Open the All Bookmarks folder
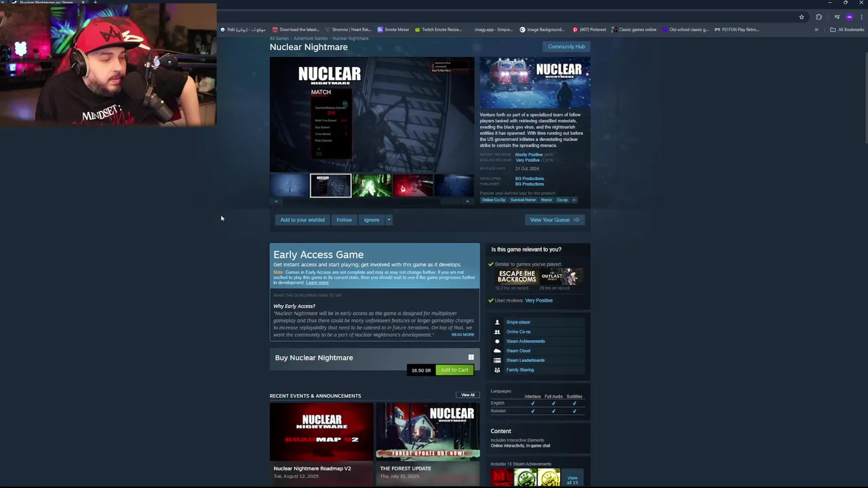The height and width of the screenshot is (488, 868). [847, 30]
